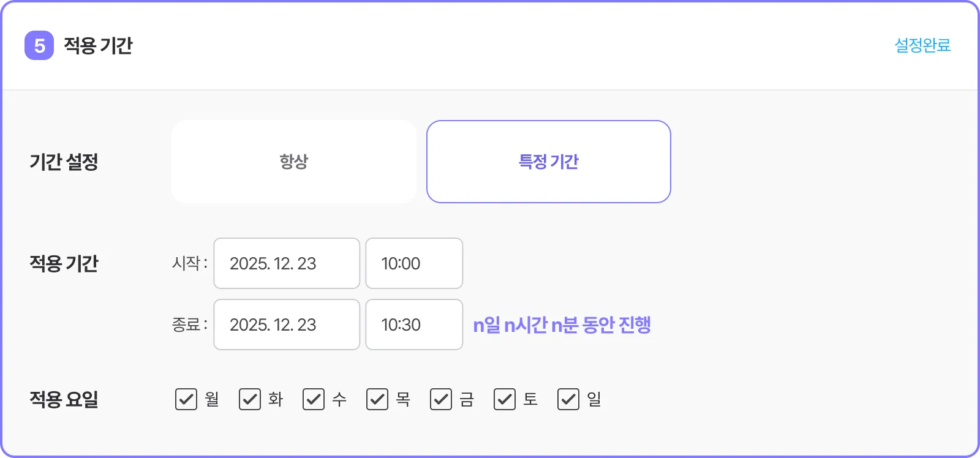The width and height of the screenshot is (980, 458).
Task: Click the 기간 설정 row label
Action: pos(64,162)
